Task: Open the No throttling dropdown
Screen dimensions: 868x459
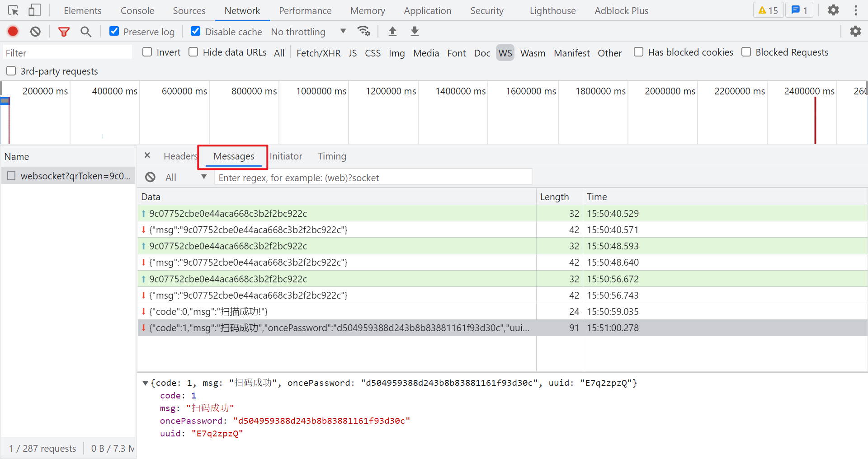Action: [x=308, y=32]
